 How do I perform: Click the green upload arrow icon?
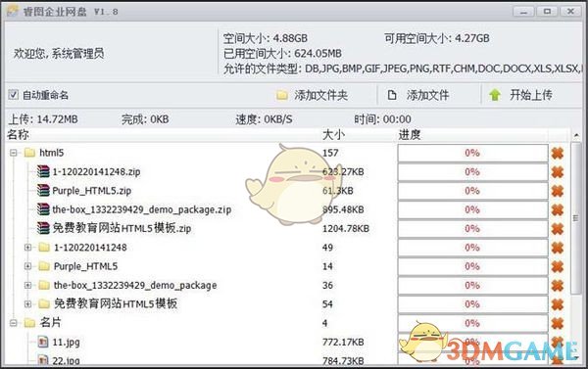pyautogui.click(x=495, y=95)
